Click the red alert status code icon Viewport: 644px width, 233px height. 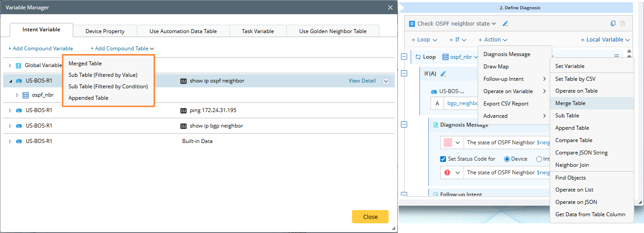[447, 173]
